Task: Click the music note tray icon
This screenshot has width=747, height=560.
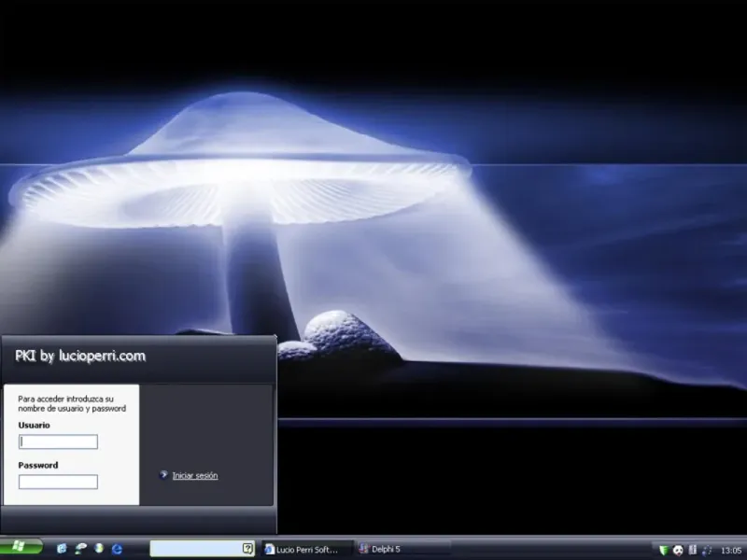Action: point(707,550)
